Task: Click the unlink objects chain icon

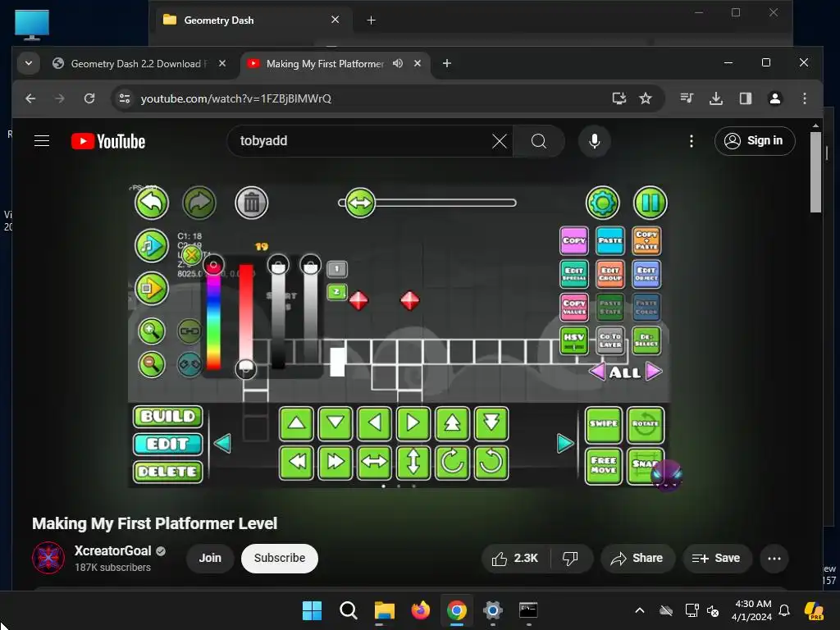Action: (x=189, y=364)
